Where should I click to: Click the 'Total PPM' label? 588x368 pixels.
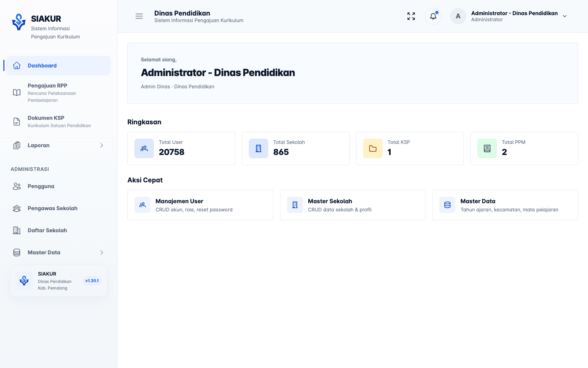514,142
